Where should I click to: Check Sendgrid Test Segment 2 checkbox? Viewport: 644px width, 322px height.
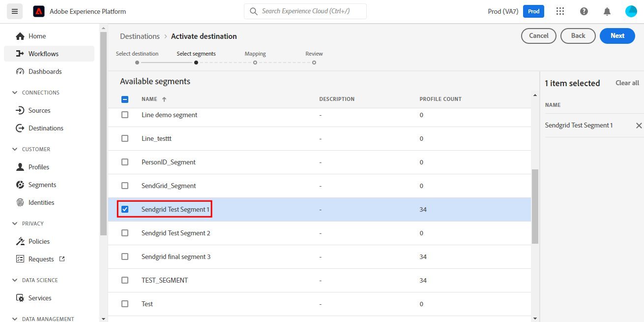[125, 233]
